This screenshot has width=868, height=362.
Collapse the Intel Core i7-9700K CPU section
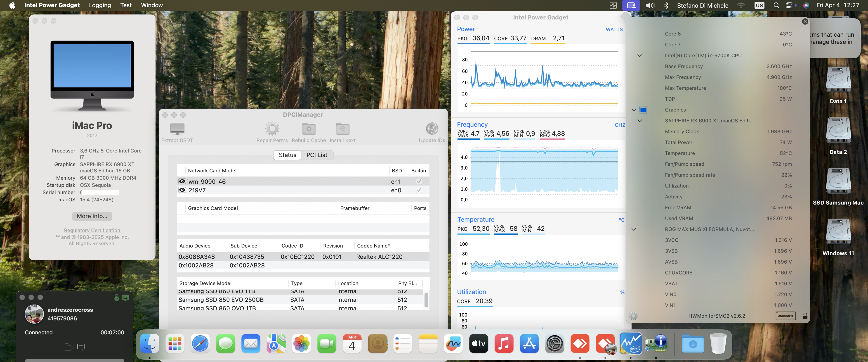[x=639, y=55]
